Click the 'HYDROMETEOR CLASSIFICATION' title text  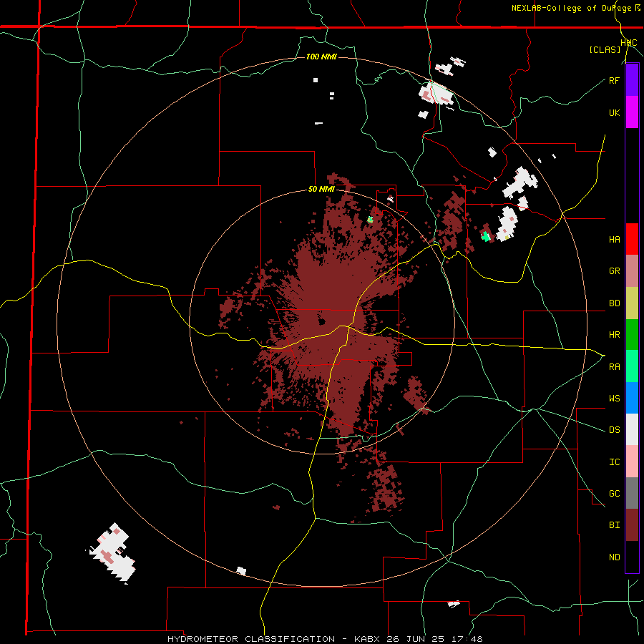251,639
